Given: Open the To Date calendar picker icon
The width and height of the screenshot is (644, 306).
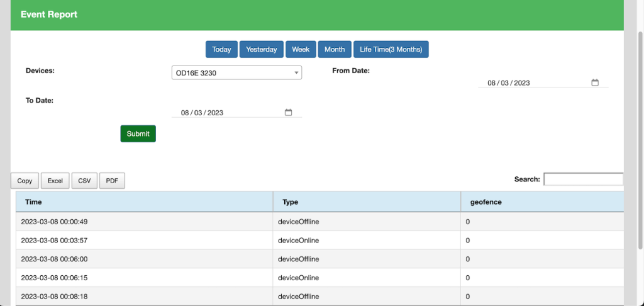Looking at the screenshot, I should [288, 113].
